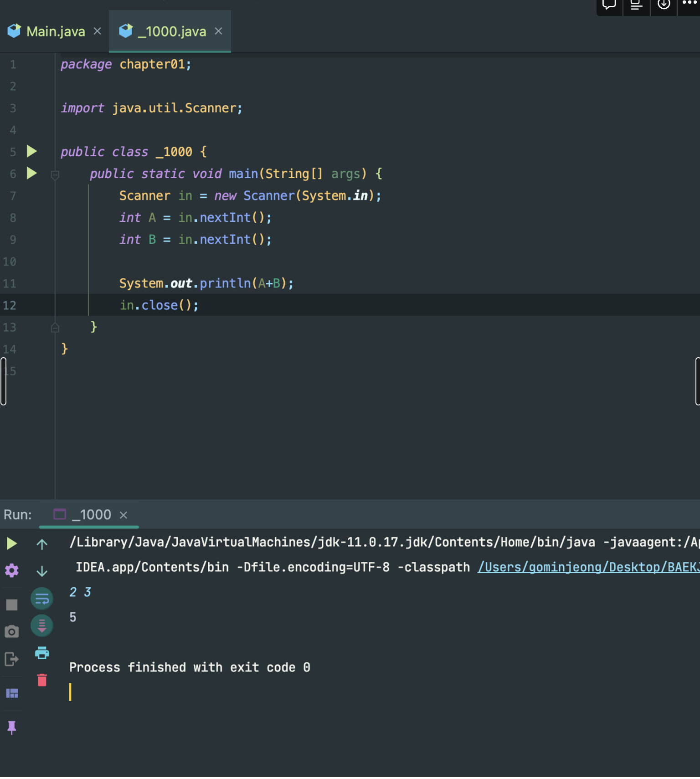Click the stacked lines icon at top right
Image resolution: width=700 pixels, height=779 pixels.
636,5
